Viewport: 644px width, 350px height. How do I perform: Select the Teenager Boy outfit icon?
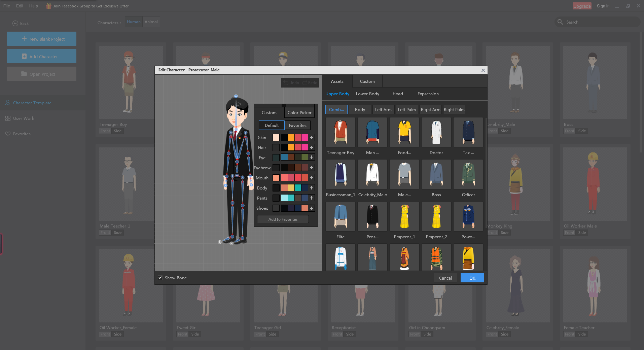tap(340, 132)
